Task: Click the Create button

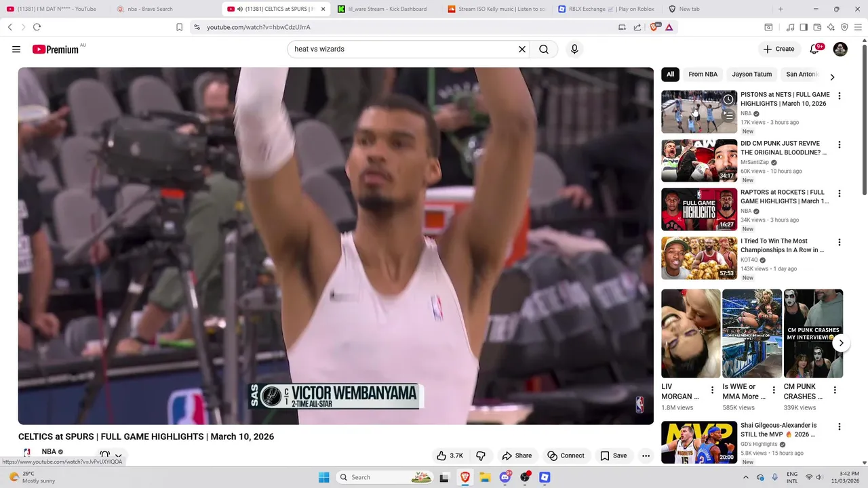Action: pyautogui.click(x=778, y=49)
